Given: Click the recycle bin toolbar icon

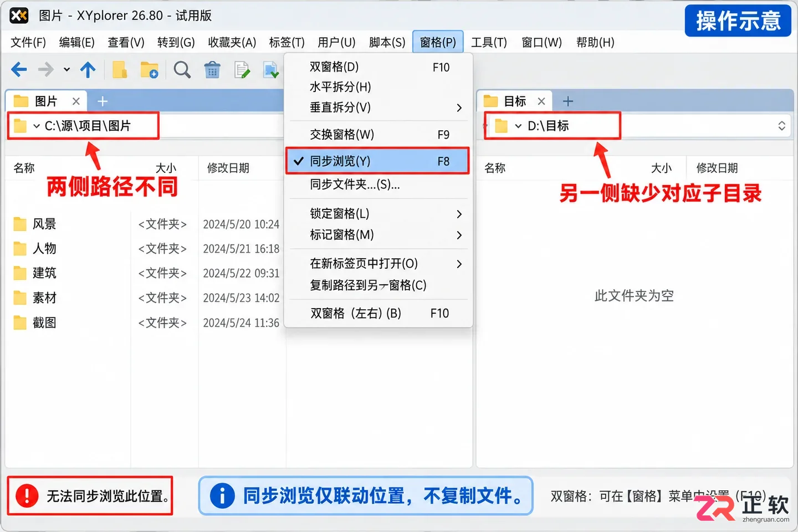Looking at the screenshot, I should (x=212, y=70).
